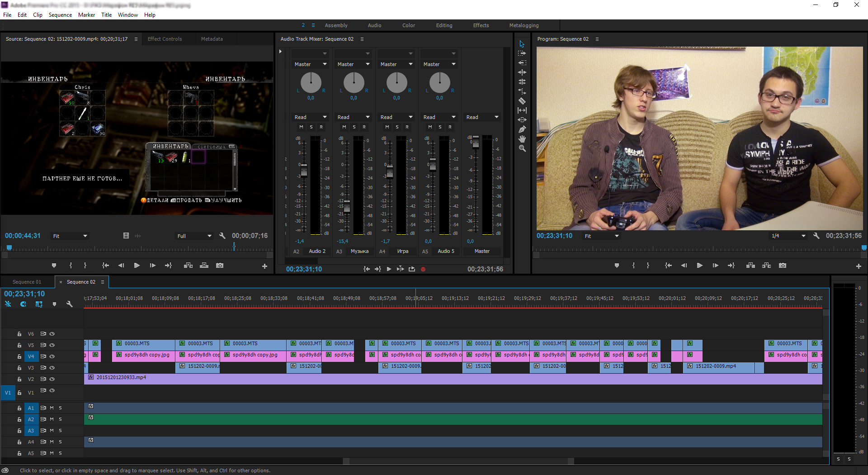Open Program Monitor 1/4 resolution dropdown
Viewport: 868px width, 475px height.
pos(788,236)
